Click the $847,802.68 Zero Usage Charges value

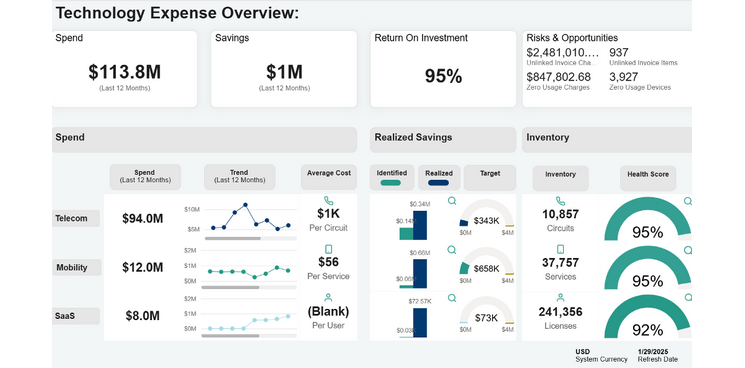(558, 77)
